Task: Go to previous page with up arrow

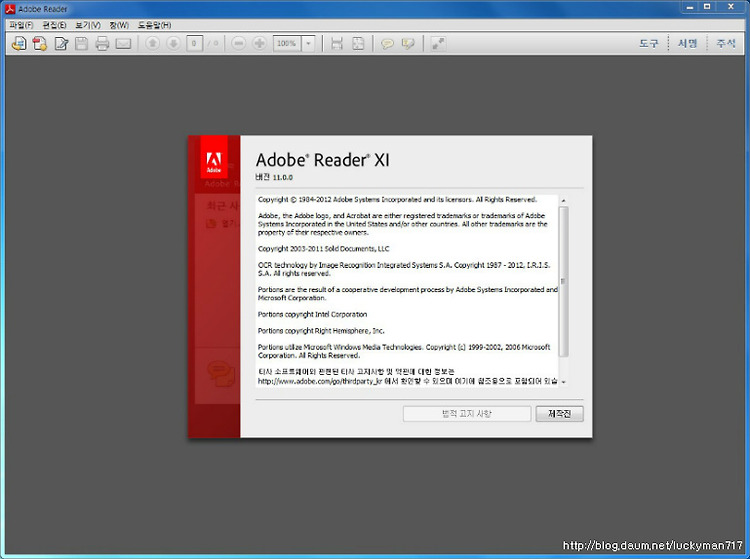Action: pos(153,44)
